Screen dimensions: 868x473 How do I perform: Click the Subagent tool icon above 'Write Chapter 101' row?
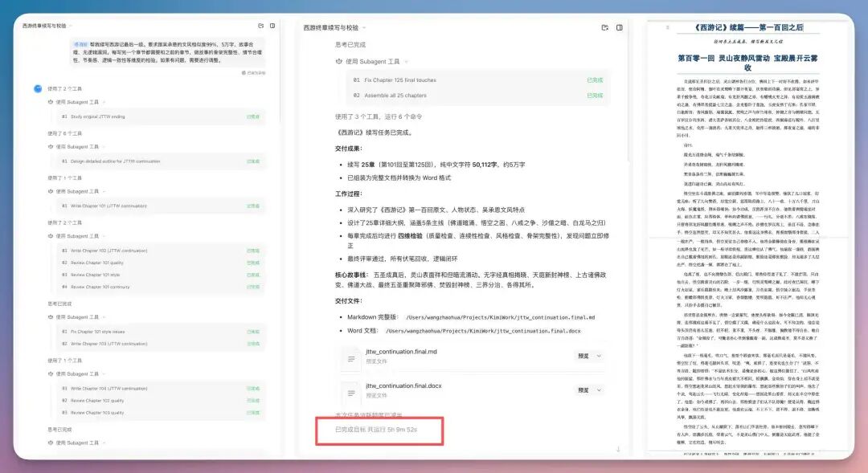click(51, 191)
